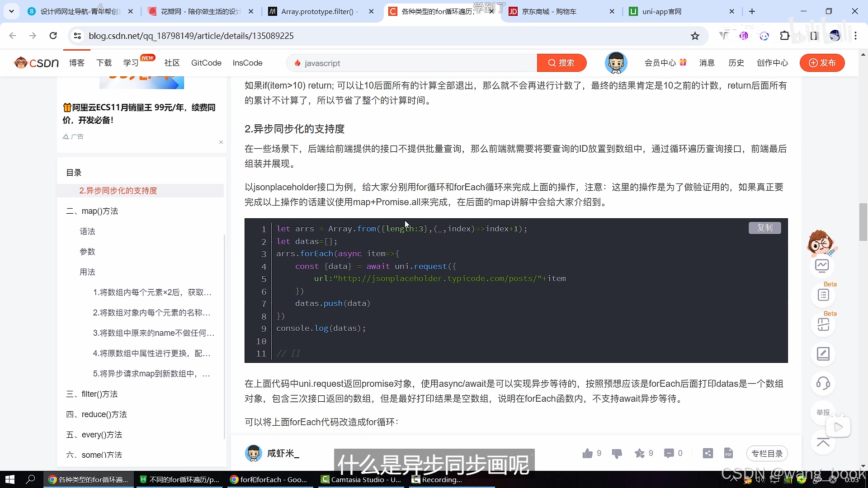Jump to 语法 in contents
The height and width of the screenshot is (488, 868).
87,231
